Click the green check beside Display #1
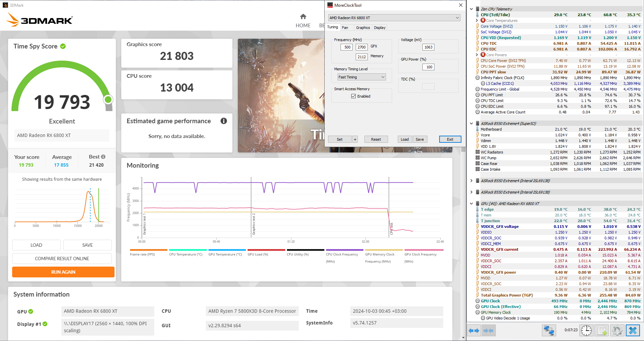The image size is (644, 341). 45,324
